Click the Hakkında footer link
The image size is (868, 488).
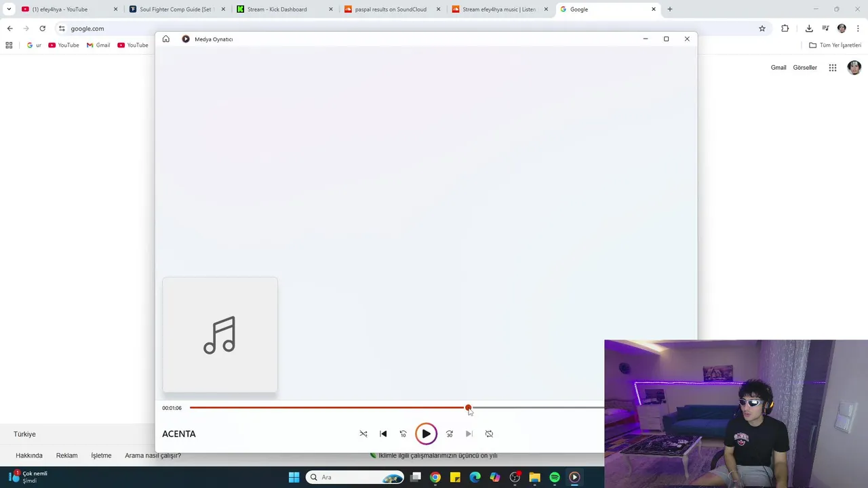29,455
